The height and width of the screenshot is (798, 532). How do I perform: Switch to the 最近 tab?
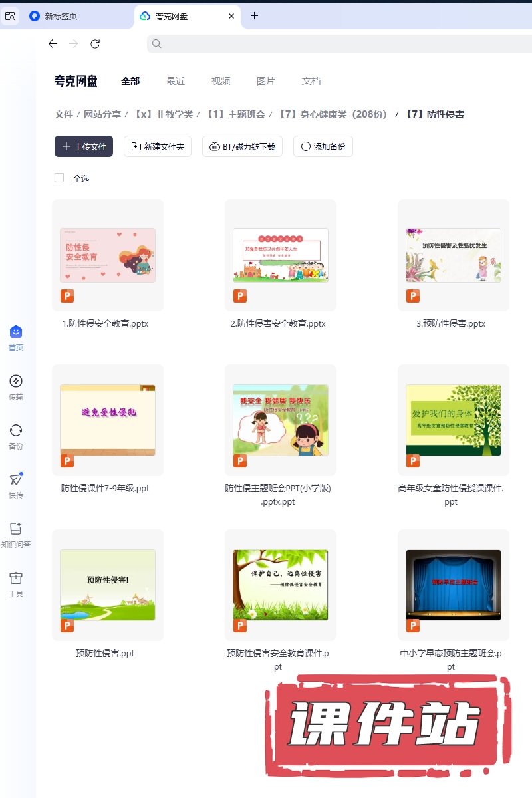pyautogui.click(x=176, y=81)
